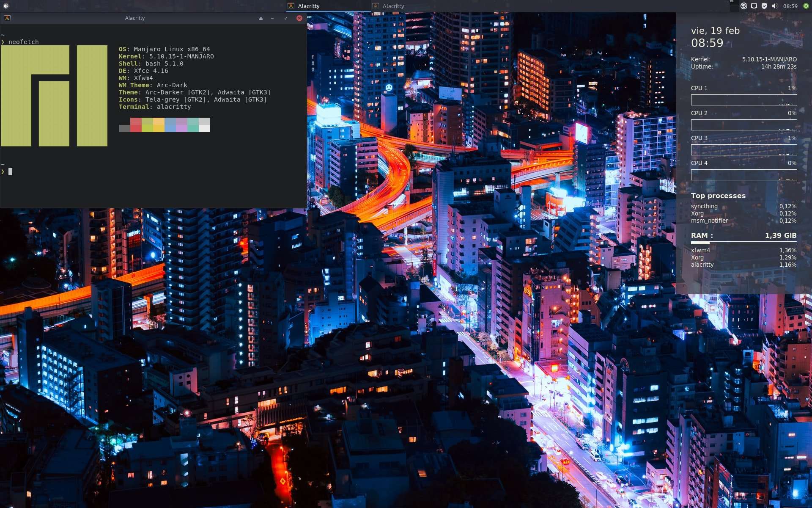Switch to the second dimmed Alacritty taskbar item

393,6
